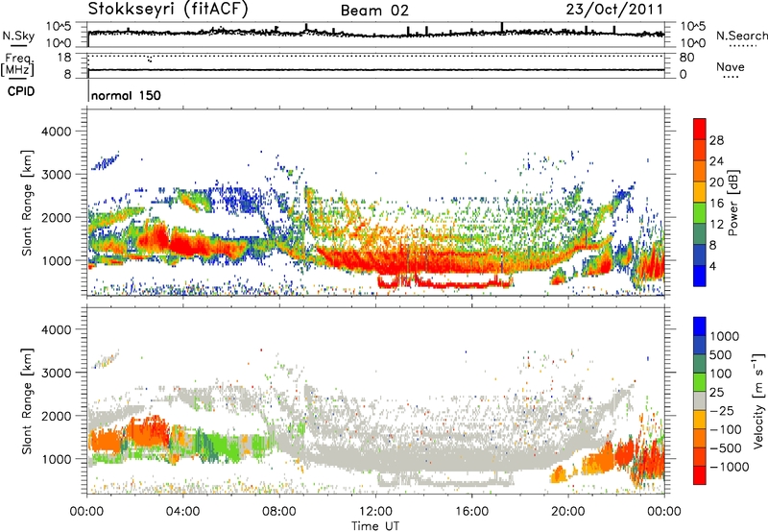This screenshot has height=532, width=768.
Task: Click the 1000 tick on velocity colorbar
Action: (x=725, y=336)
